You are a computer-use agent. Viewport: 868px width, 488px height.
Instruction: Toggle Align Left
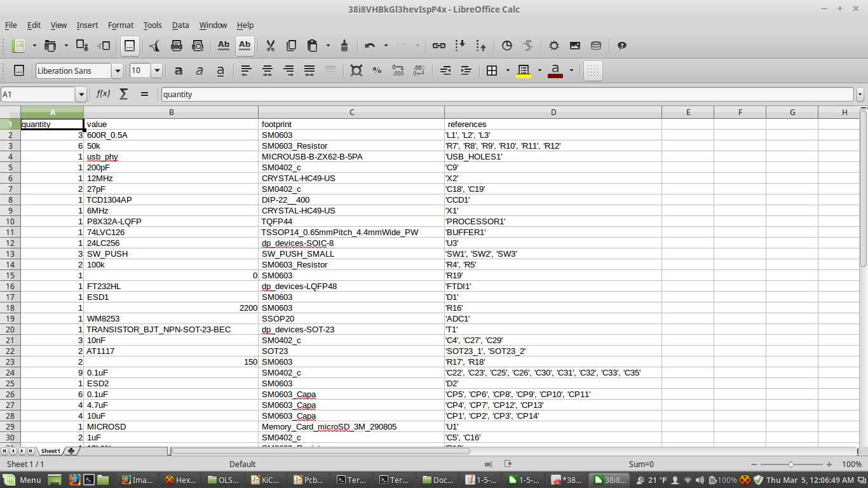247,71
